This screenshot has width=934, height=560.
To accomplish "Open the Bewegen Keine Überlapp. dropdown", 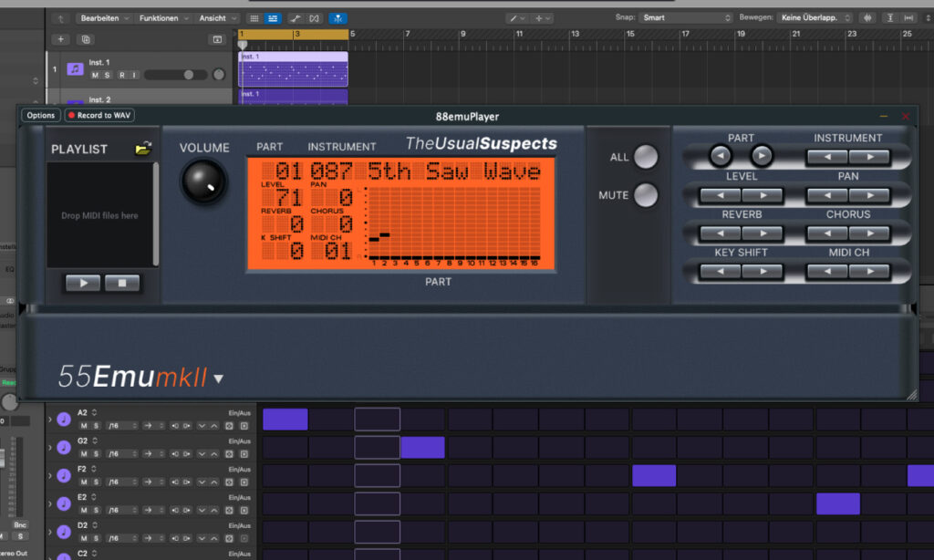I will (x=815, y=18).
